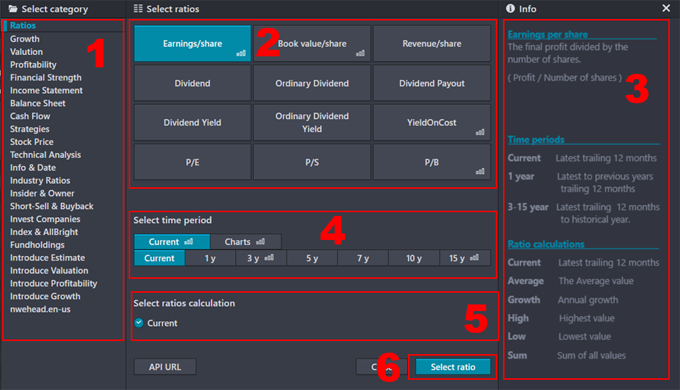Click the Info circle icon
680x390 pixels.
coord(510,8)
